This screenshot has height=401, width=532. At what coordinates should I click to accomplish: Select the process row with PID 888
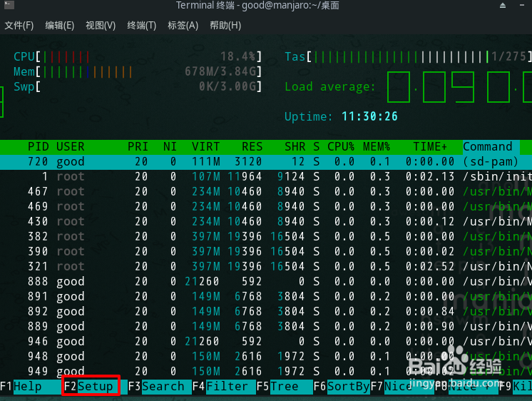[x=266, y=281]
